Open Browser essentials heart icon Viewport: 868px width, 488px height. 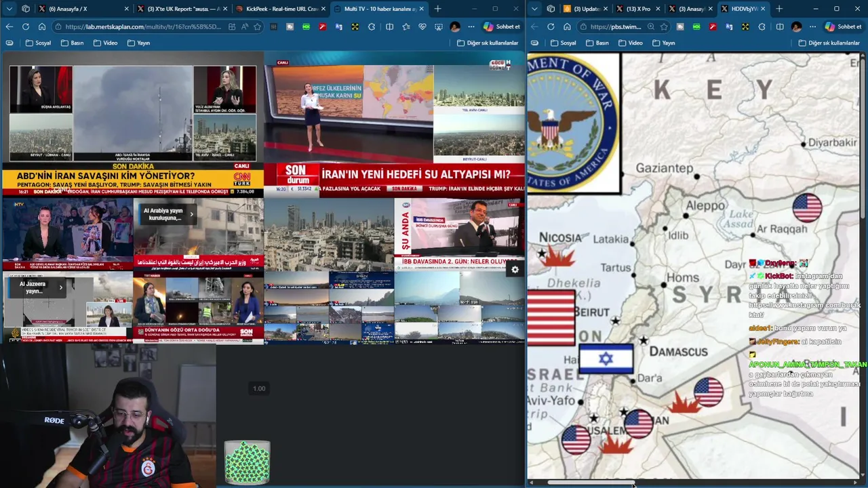click(422, 26)
